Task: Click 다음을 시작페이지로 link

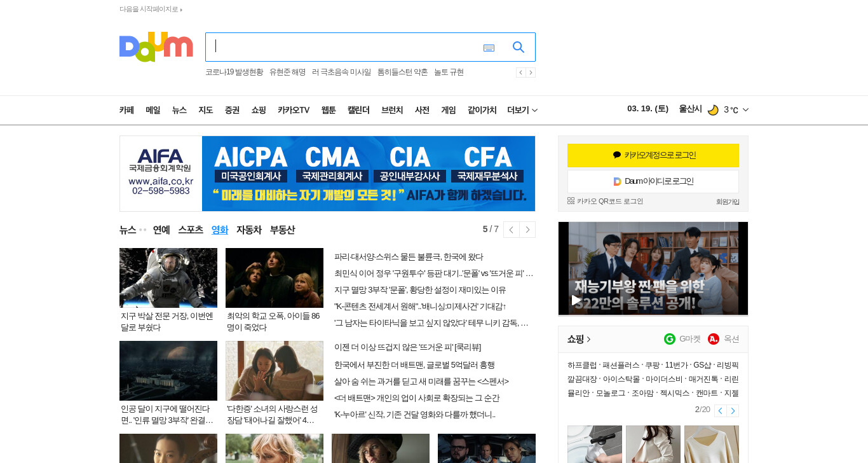Action: pyautogui.click(x=151, y=10)
